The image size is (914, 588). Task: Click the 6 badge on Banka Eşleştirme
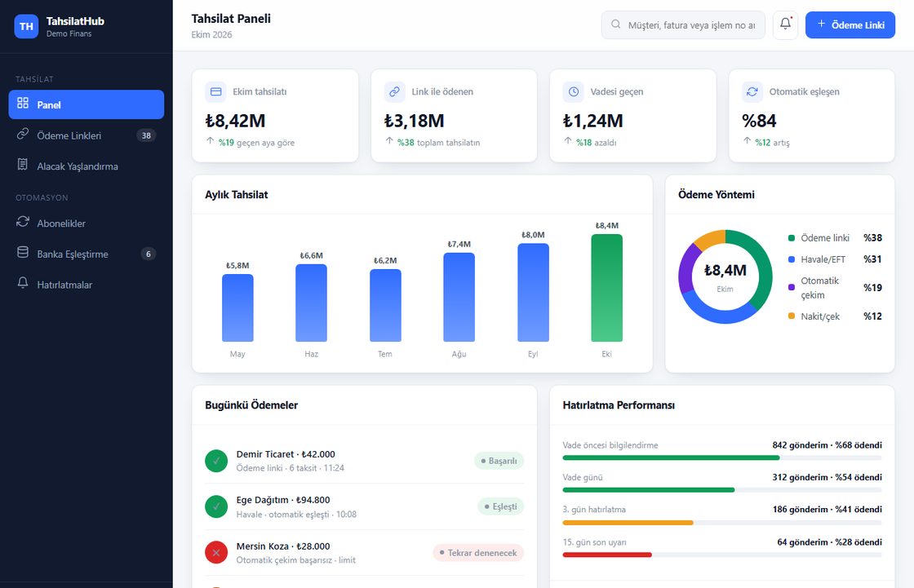(149, 254)
